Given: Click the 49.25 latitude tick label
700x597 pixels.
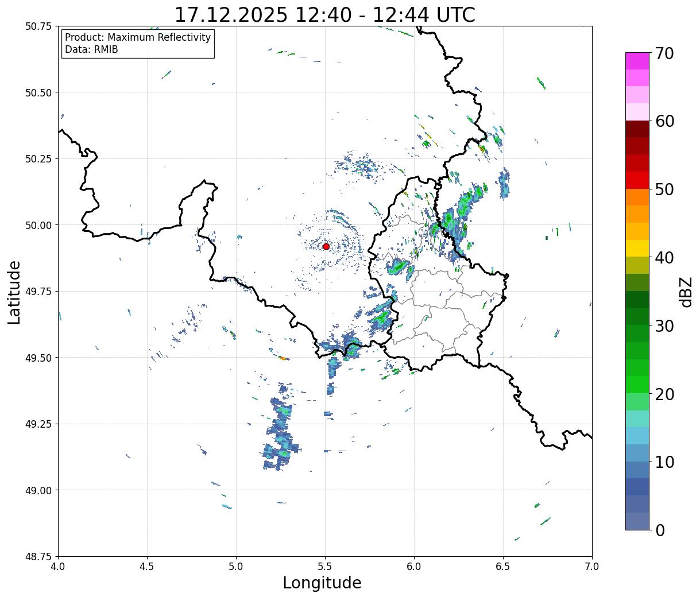Looking at the screenshot, I should point(38,424).
